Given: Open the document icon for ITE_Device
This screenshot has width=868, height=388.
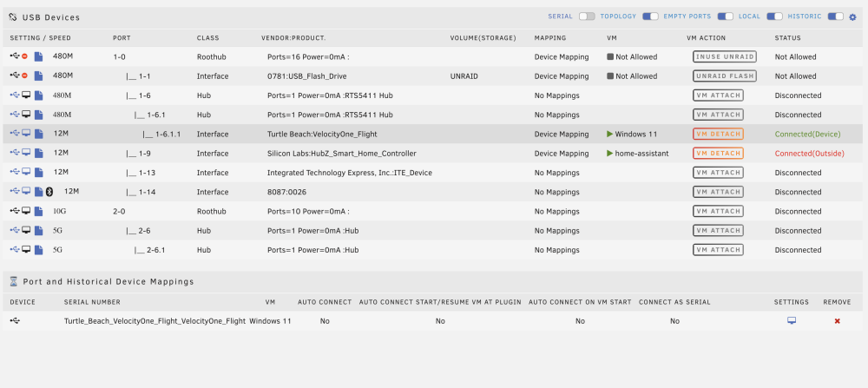Looking at the screenshot, I should point(38,173).
